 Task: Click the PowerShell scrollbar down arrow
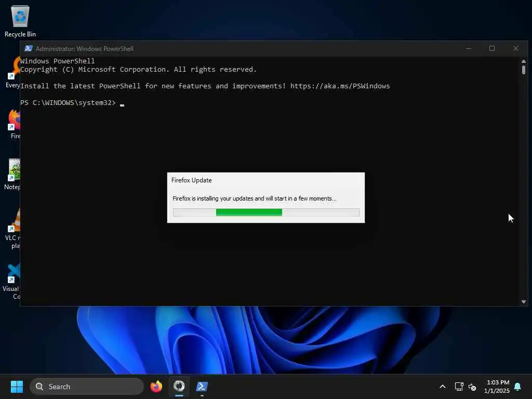523,302
